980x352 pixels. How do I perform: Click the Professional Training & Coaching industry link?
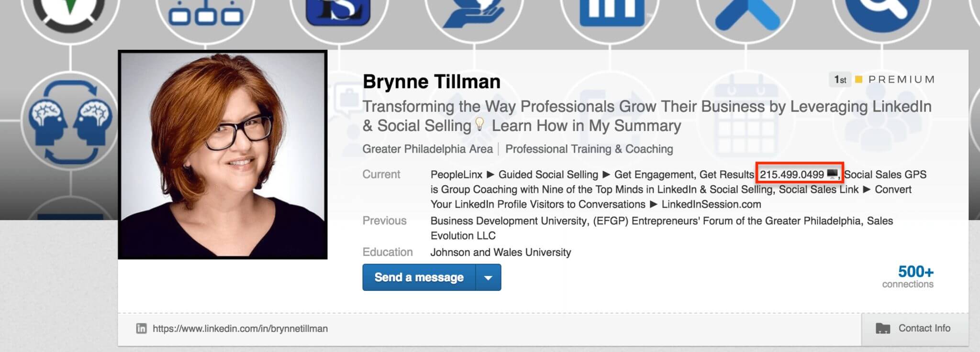(x=589, y=149)
